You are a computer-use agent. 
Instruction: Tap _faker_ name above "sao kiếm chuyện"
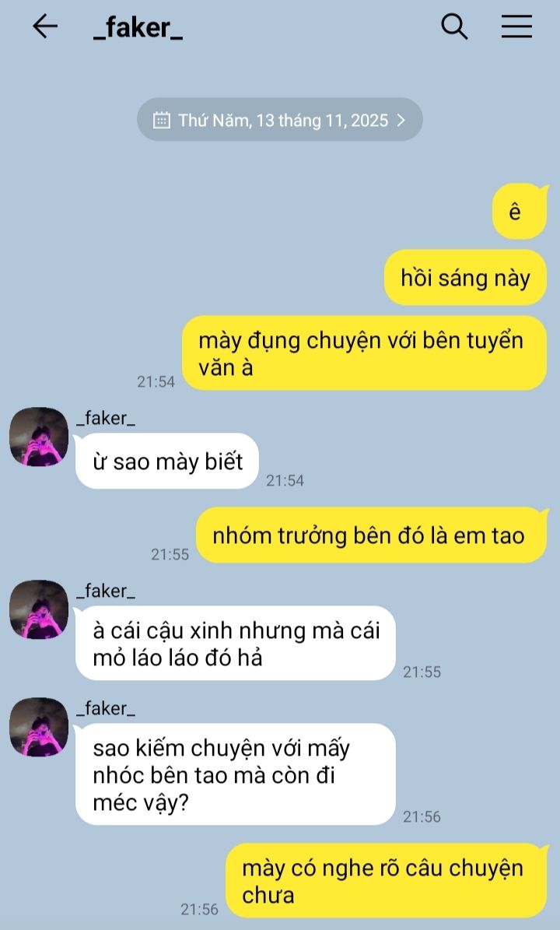point(106,708)
